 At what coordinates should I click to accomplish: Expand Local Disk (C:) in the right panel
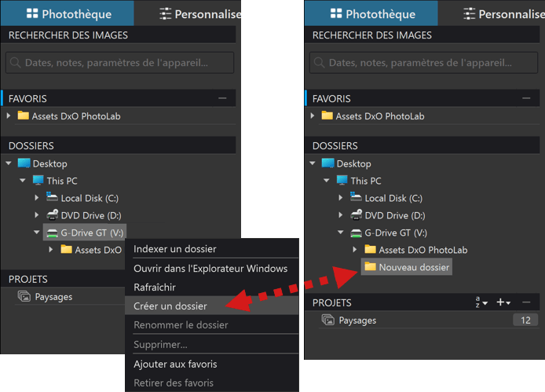click(341, 197)
